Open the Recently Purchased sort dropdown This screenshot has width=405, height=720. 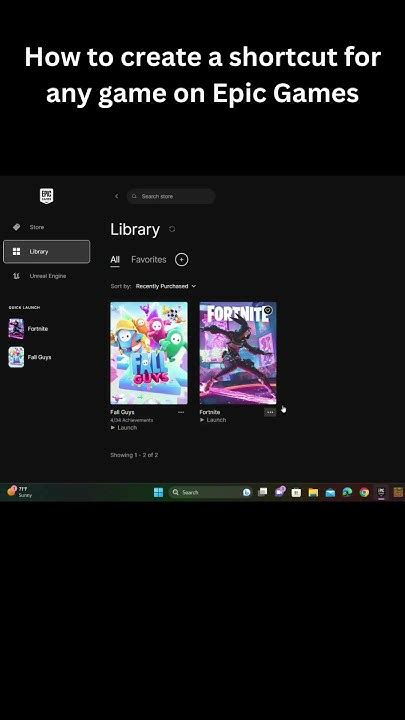[x=166, y=286]
